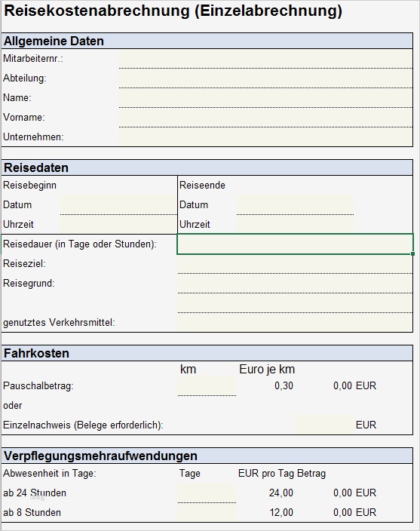
Task: Select the Einzelnachweis amount input cell
Action: [324, 425]
